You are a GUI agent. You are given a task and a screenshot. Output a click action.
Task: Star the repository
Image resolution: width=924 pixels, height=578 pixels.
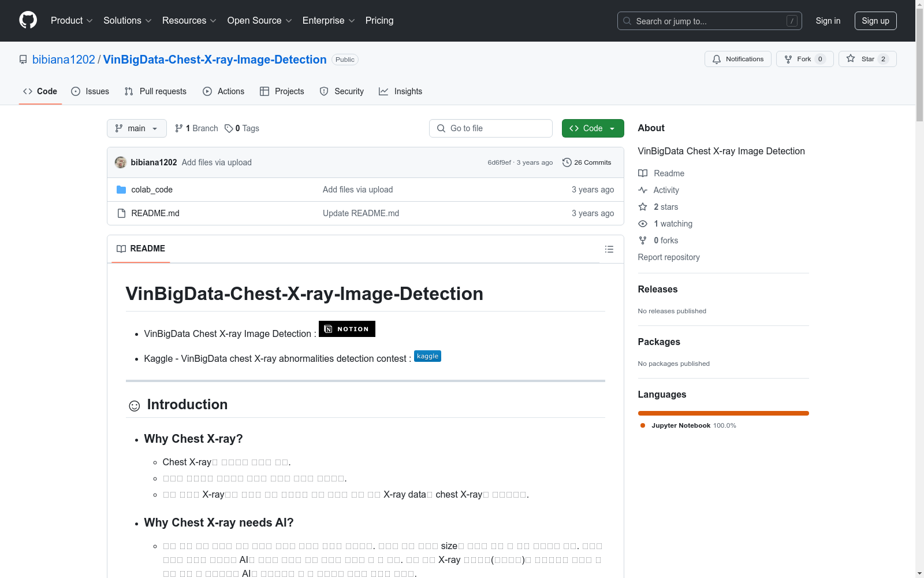pos(867,59)
